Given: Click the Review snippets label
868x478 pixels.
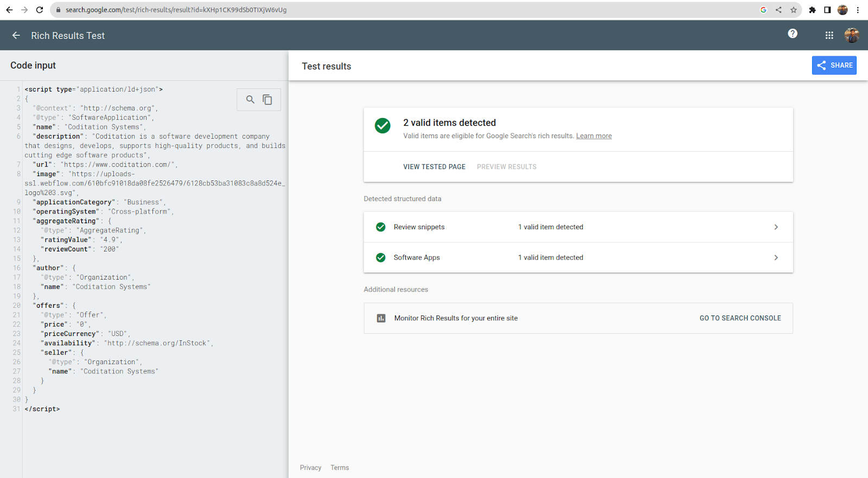Looking at the screenshot, I should (419, 227).
